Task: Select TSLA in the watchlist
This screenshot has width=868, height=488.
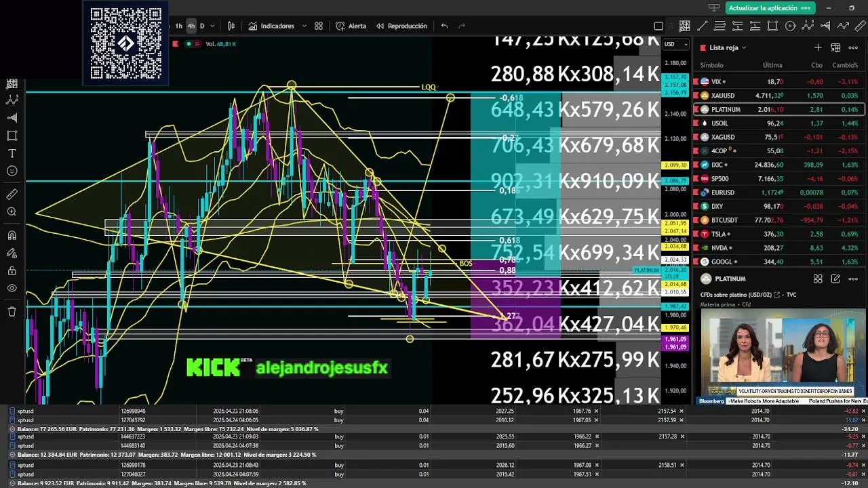Action: 778,234
